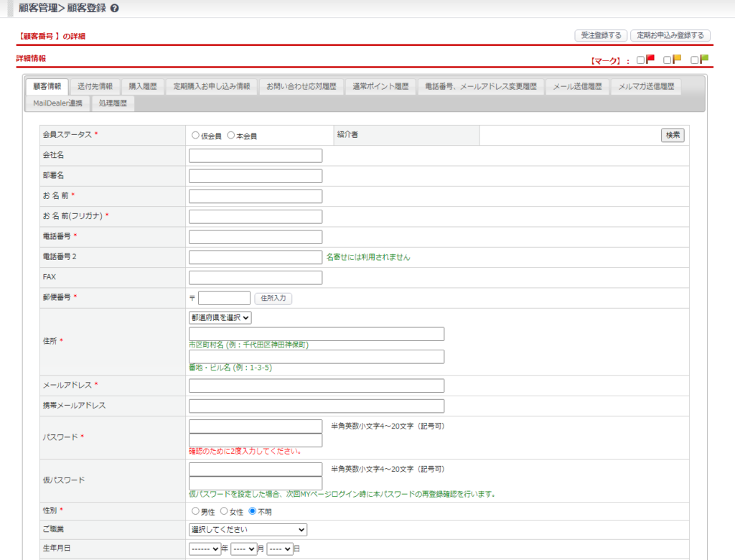The width and height of the screenshot is (735, 560).
Task: Tick the red flag checkbox
Action: [641, 60]
